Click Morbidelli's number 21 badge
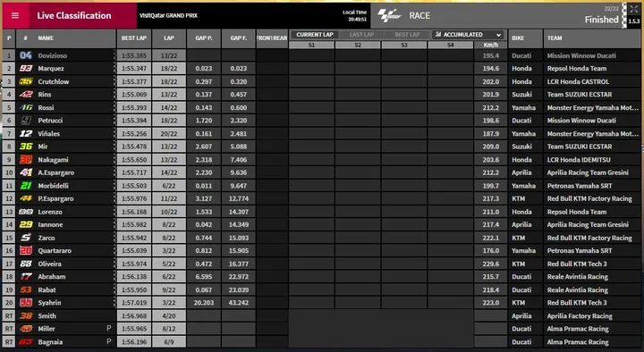This screenshot has width=644, height=352. coord(25,186)
